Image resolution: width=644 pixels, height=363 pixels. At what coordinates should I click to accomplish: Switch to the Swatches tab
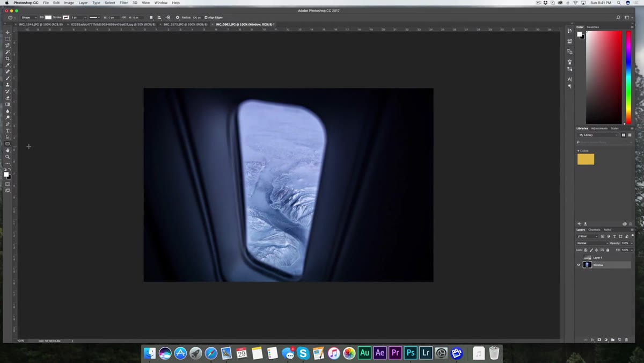tap(592, 27)
